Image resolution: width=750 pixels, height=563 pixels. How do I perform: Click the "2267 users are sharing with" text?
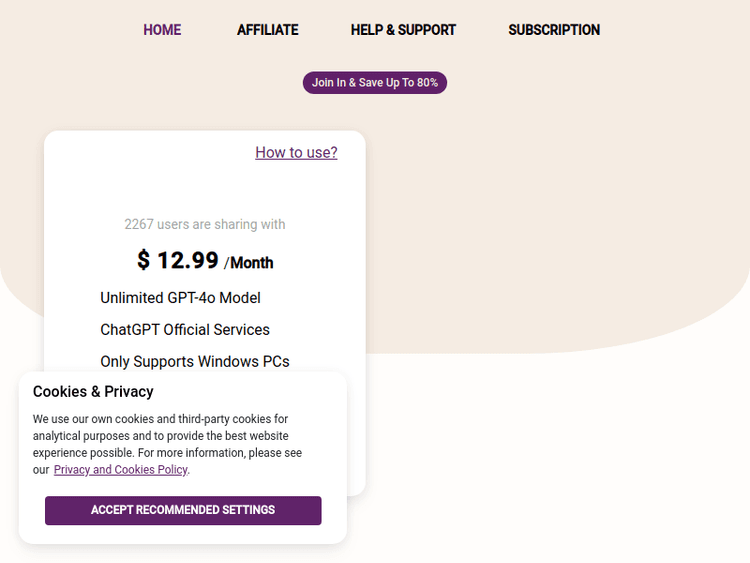[x=205, y=224]
